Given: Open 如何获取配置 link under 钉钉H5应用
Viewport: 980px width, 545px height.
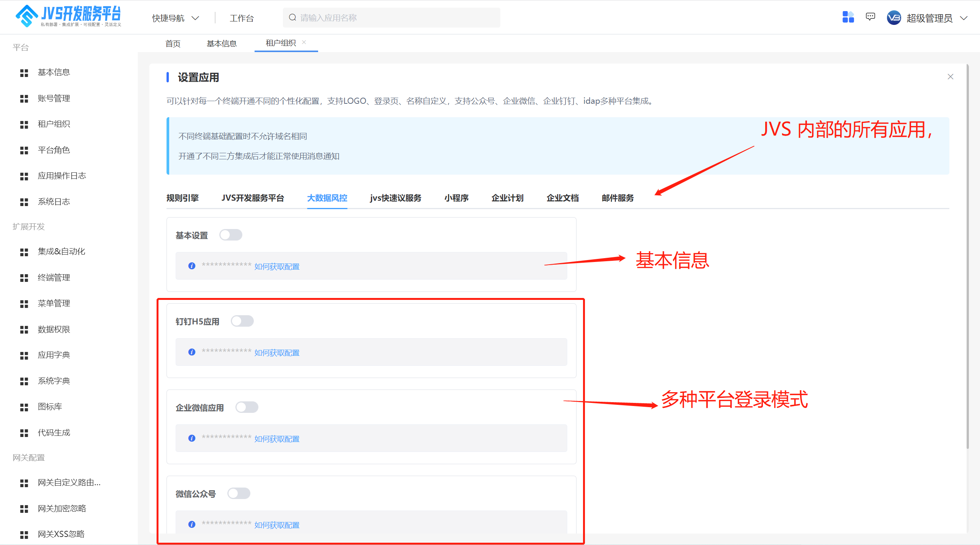Looking at the screenshot, I should tap(277, 353).
